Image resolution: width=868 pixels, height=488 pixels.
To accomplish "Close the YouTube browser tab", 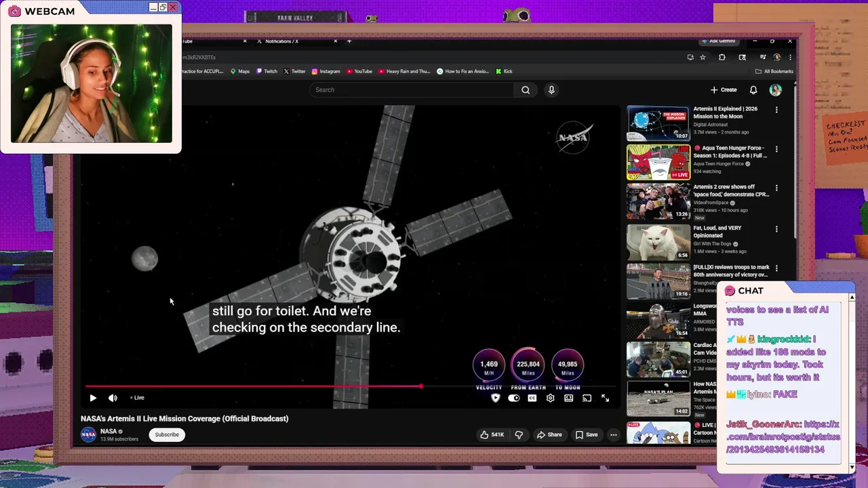I will point(245,41).
